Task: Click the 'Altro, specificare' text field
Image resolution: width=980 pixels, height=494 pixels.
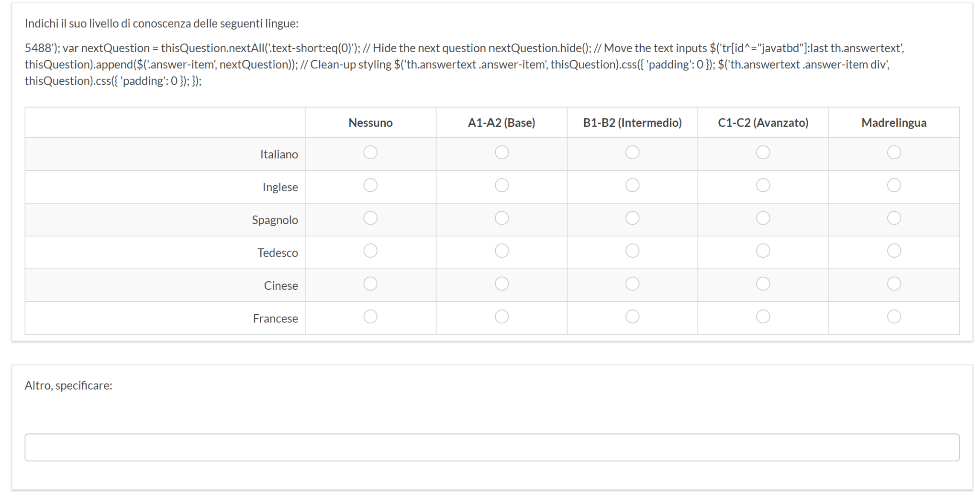Action: coord(492,447)
